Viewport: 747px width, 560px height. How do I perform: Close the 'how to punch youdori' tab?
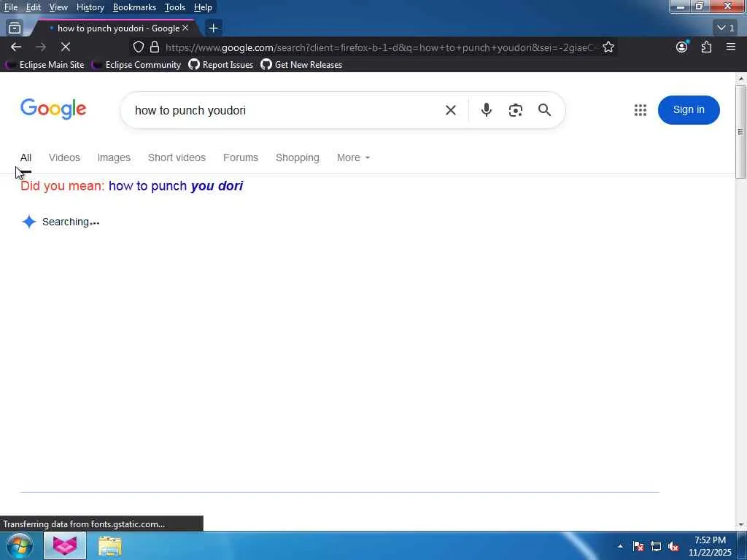(185, 28)
